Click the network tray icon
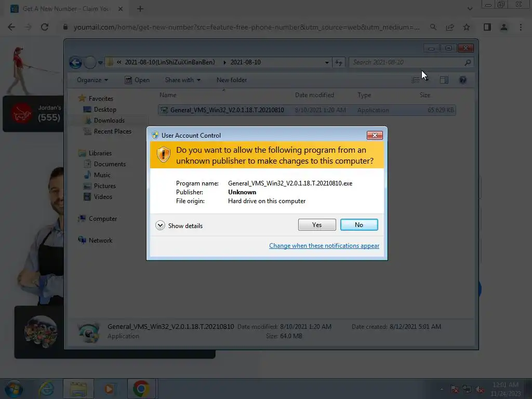Image resolution: width=532 pixels, height=399 pixels. [x=467, y=389]
